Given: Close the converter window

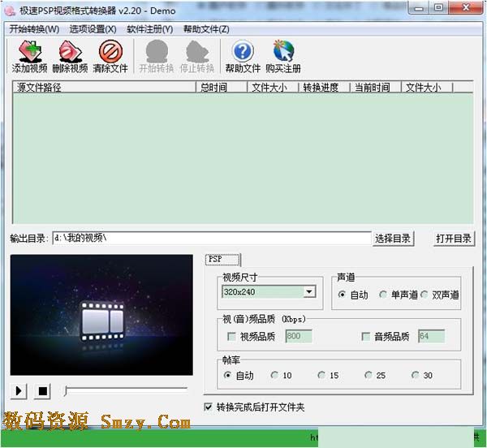Looking at the screenshot, I should (x=466, y=8).
